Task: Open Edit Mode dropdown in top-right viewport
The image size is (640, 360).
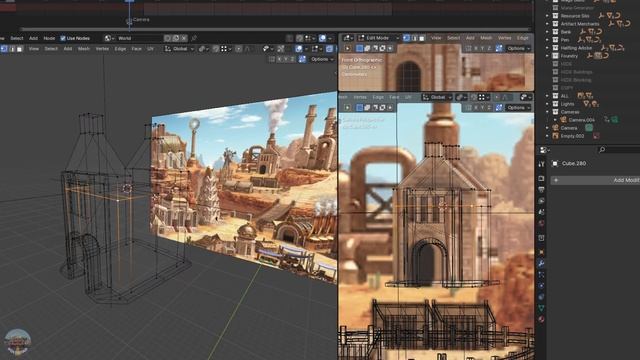Action: [x=378, y=38]
